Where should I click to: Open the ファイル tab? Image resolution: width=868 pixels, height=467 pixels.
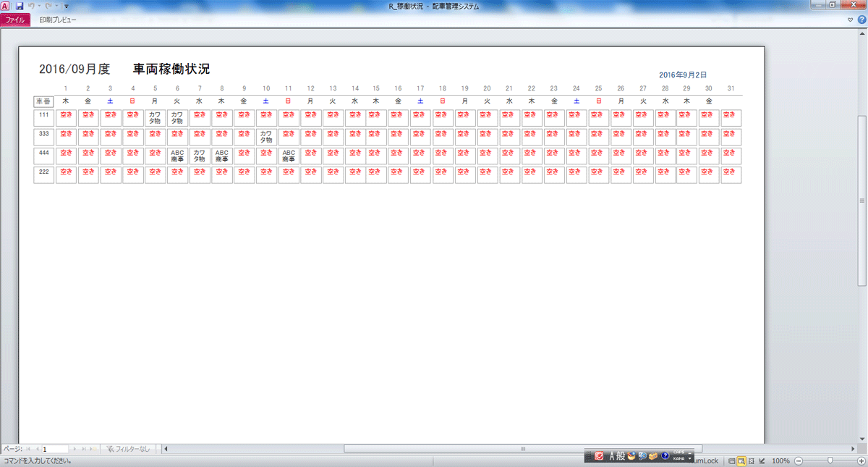click(15, 20)
